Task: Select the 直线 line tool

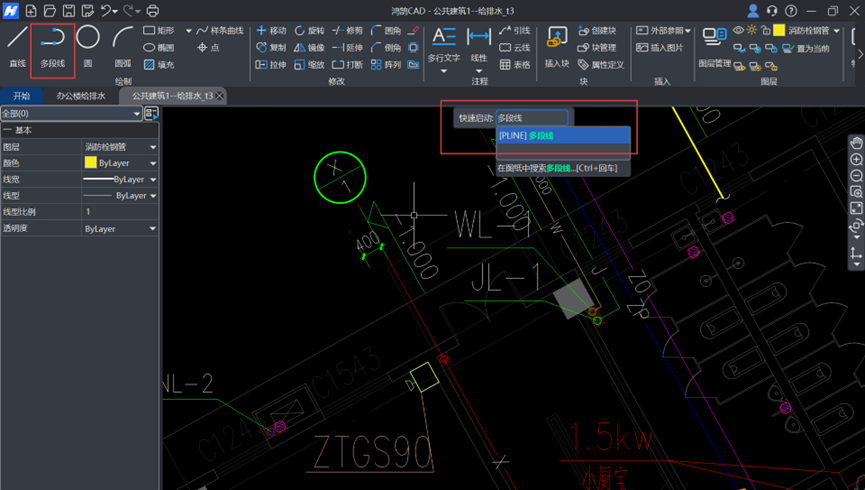Action: pyautogui.click(x=17, y=46)
